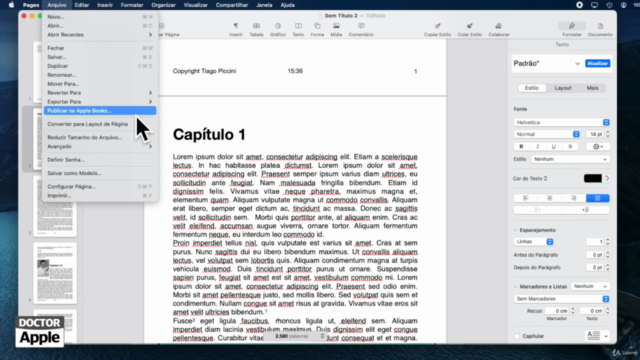The height and width of the screenshot is (360, 640).
Task: Click Antes do Parágrafo value field
Action: click(595, 255)
